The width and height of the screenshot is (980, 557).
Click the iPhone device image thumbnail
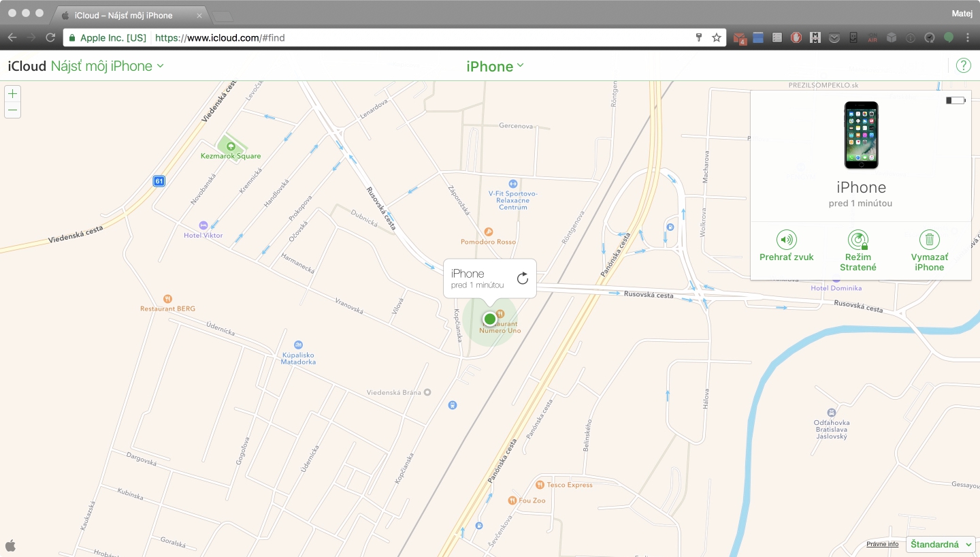[861, 136]
